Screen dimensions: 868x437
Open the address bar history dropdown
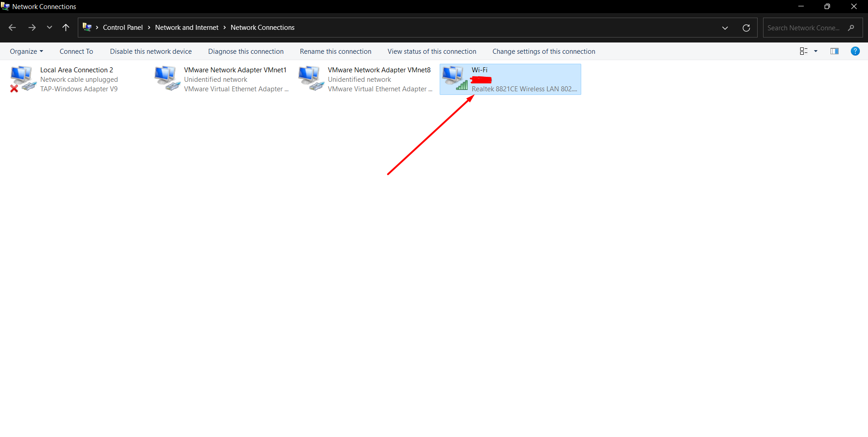(725, 28)
